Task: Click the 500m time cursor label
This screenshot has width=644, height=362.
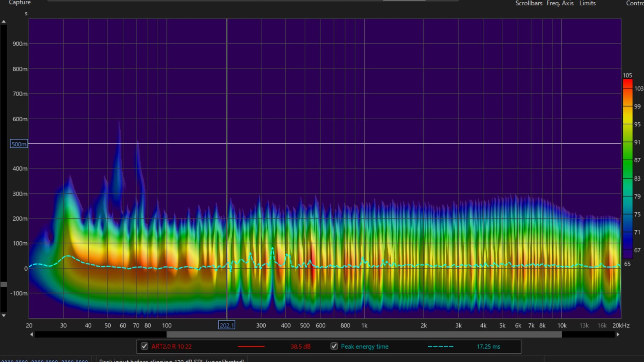Action: [19, 144]
